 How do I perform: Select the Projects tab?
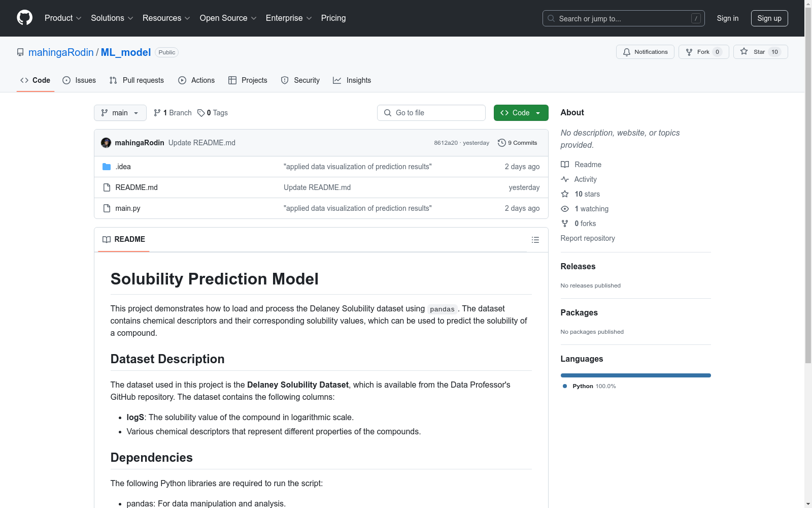[x=248, y=80]
